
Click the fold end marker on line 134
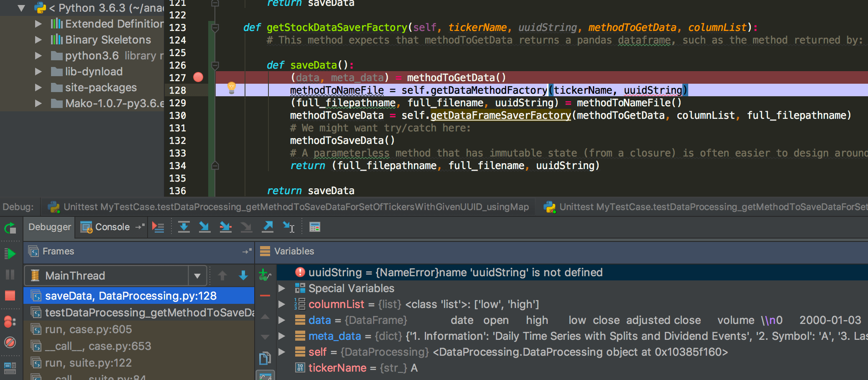point(215,166)
